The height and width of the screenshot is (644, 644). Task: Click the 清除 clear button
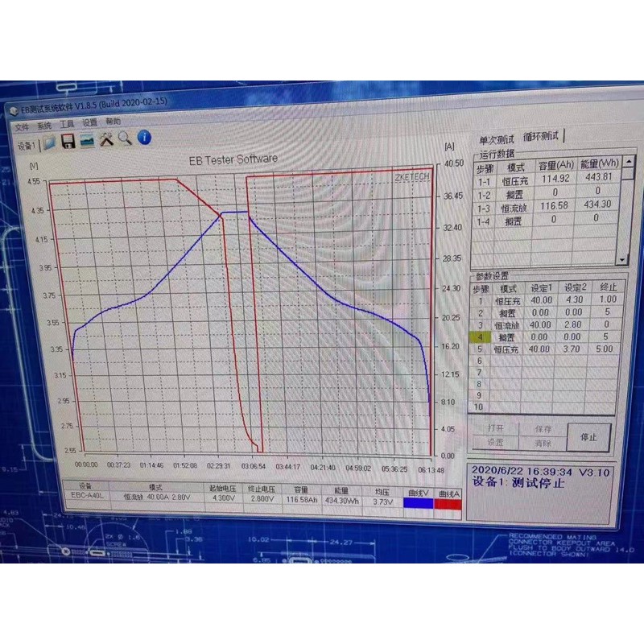pos(542,442)
